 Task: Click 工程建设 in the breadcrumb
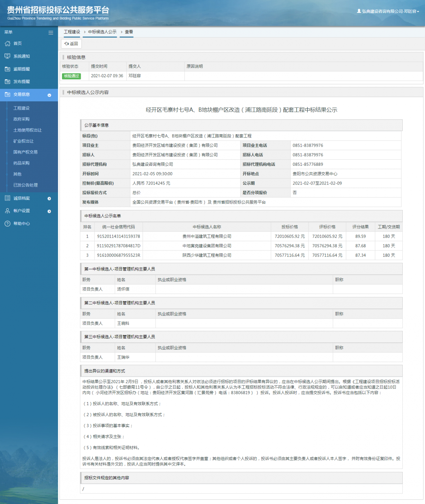pyautogui.click(x=72, y=32)
